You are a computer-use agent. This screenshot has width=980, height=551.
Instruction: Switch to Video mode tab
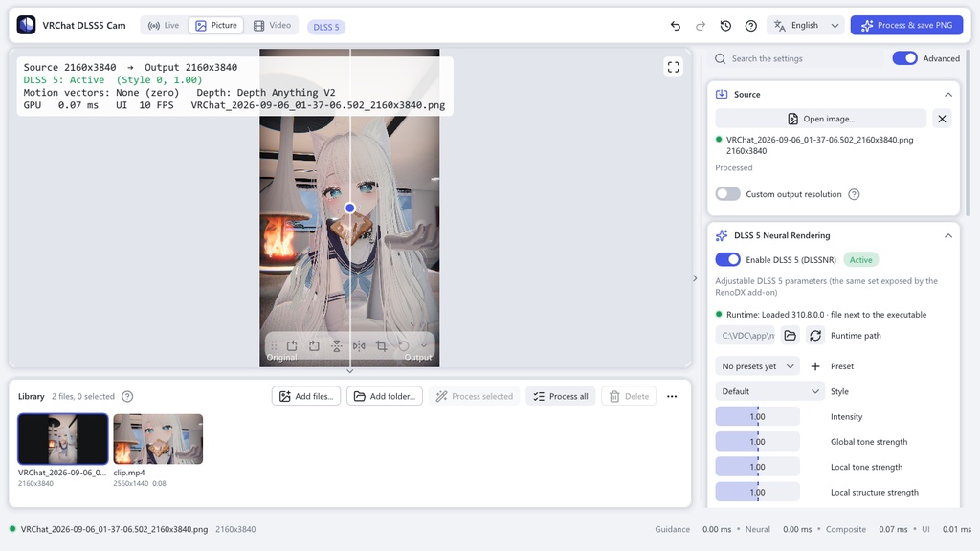point(273,26)
